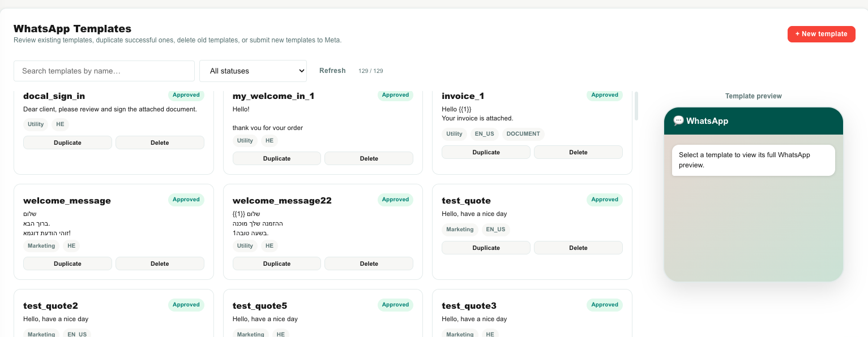868x337 pixels.
Task: Select the docal_sign_in template title
Action: 54,96
